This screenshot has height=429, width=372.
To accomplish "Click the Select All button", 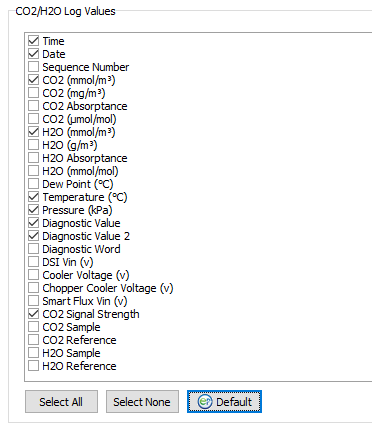I will point(61,402).
